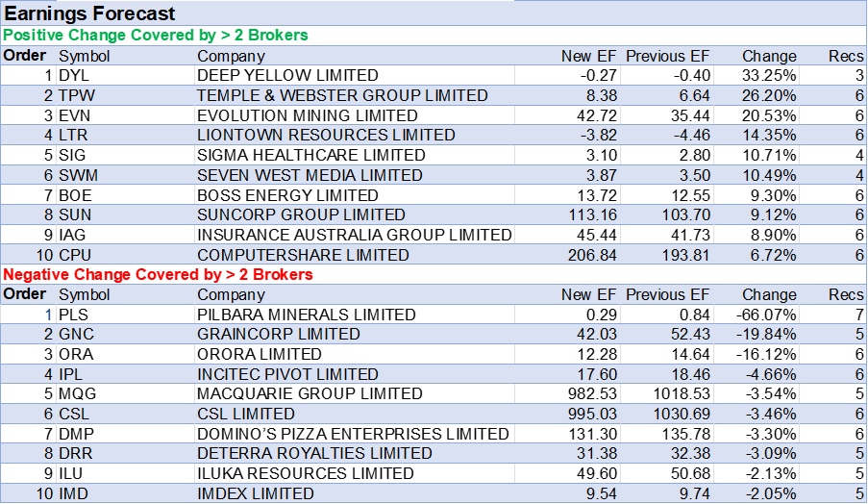Click the Company header in the negative table

[231, 294]
